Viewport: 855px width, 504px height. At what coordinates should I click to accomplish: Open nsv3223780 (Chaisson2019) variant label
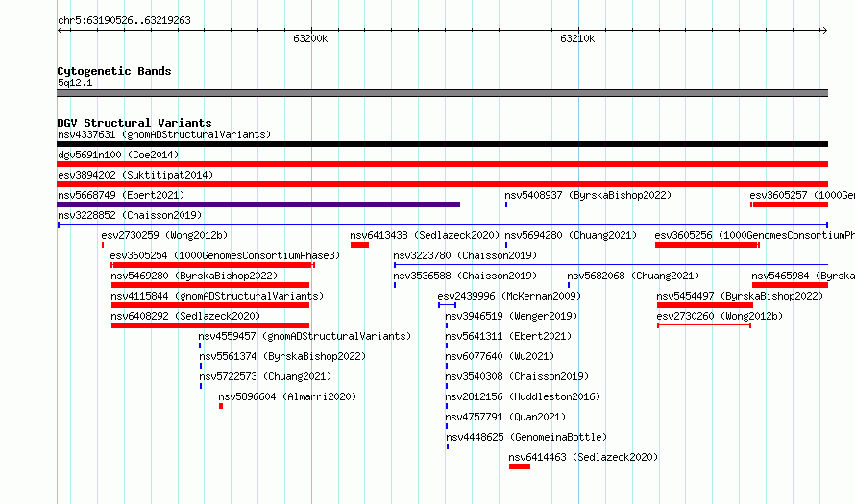[x=465, y=255]
